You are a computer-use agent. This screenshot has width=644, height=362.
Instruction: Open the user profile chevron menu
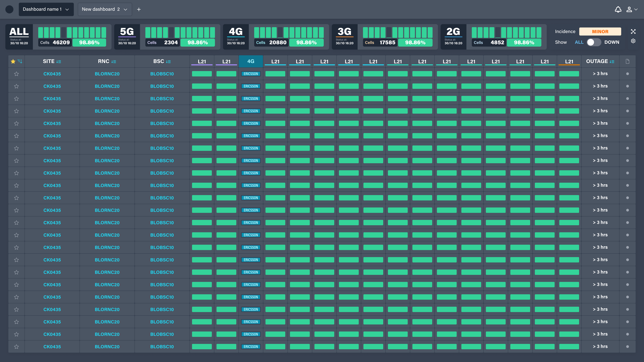click(636, 9)
